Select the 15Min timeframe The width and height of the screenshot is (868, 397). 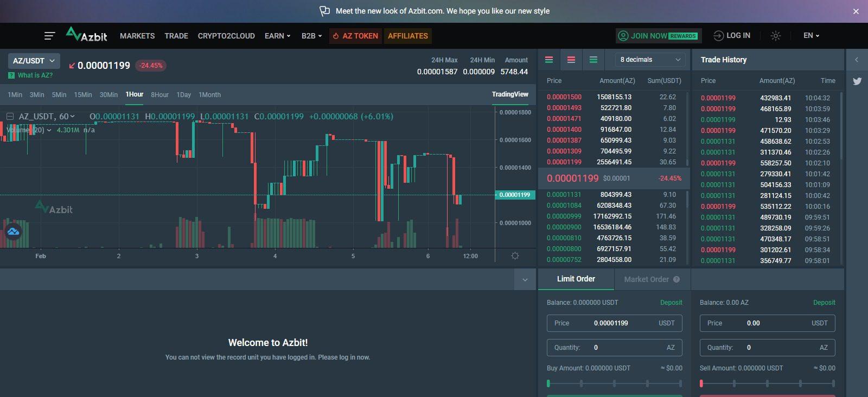click(83, 94)
